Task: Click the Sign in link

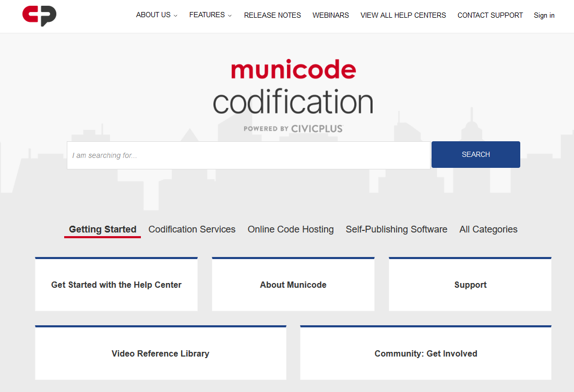Action: 544,15
